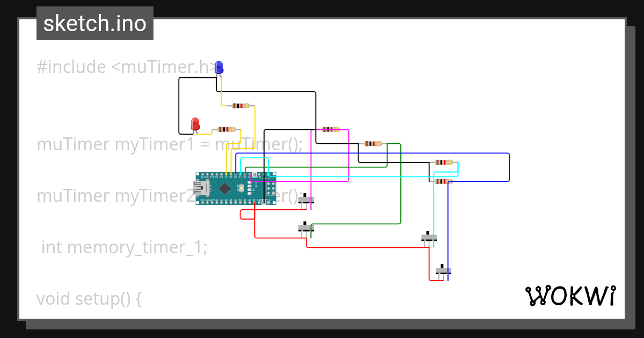Click the red LED

coord(196,124)
